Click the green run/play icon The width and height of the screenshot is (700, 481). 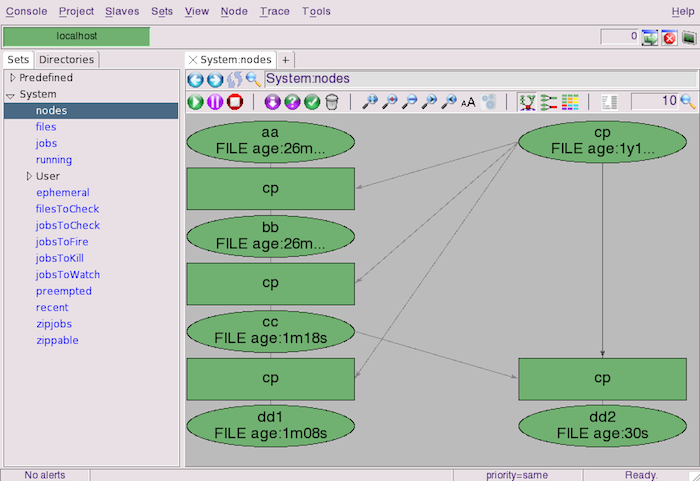point(195,102)
